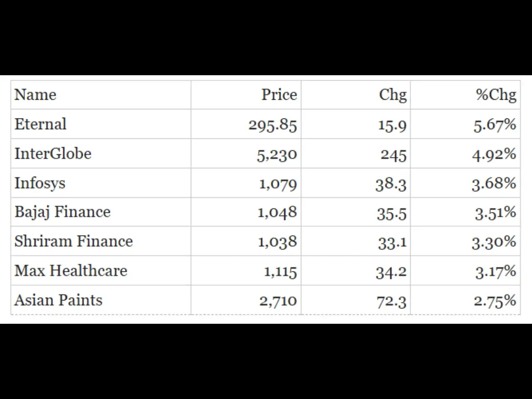Select the Max Healthcare row name
This screenshot has height=399, width=532.
tap(71, 271)
